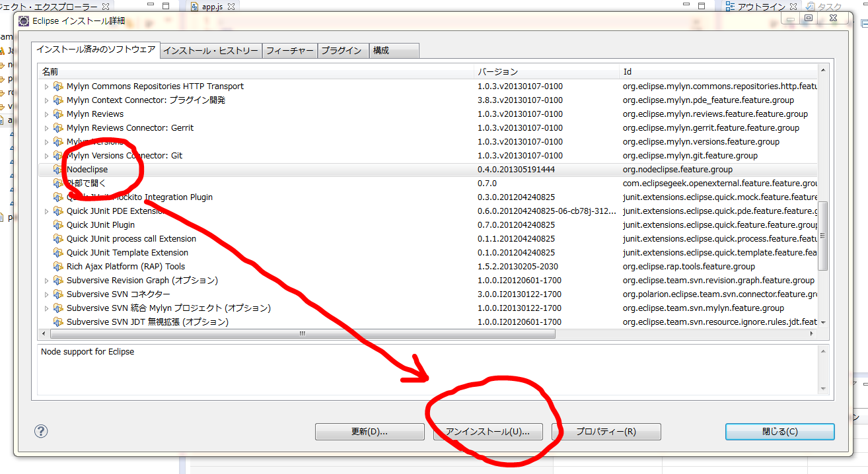
Task: Expand Subversive SVN 統合 Mylyn プロジェクト
Action: pos(46,308)
